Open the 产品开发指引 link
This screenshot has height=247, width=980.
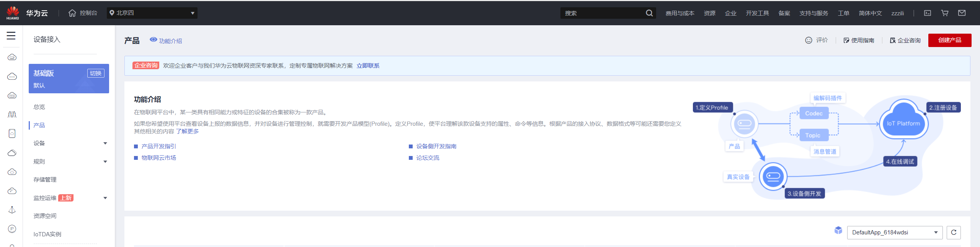click(x=158, y=146)
